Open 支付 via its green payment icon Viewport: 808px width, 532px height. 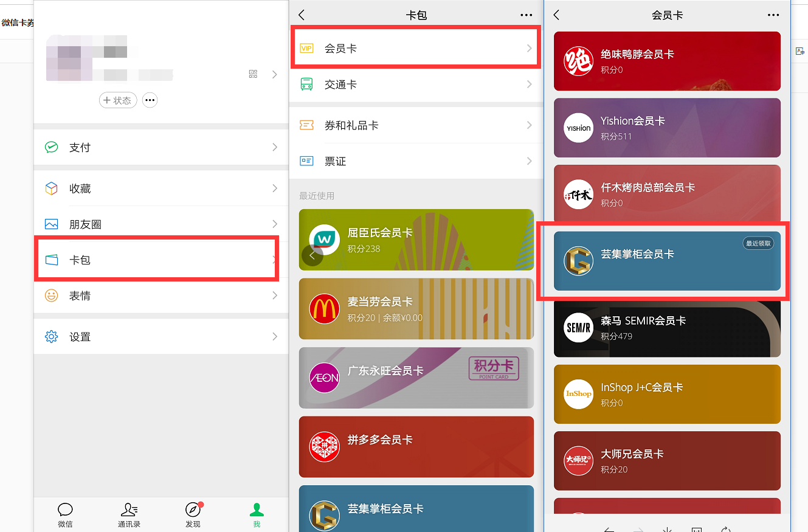click(52, 147)
